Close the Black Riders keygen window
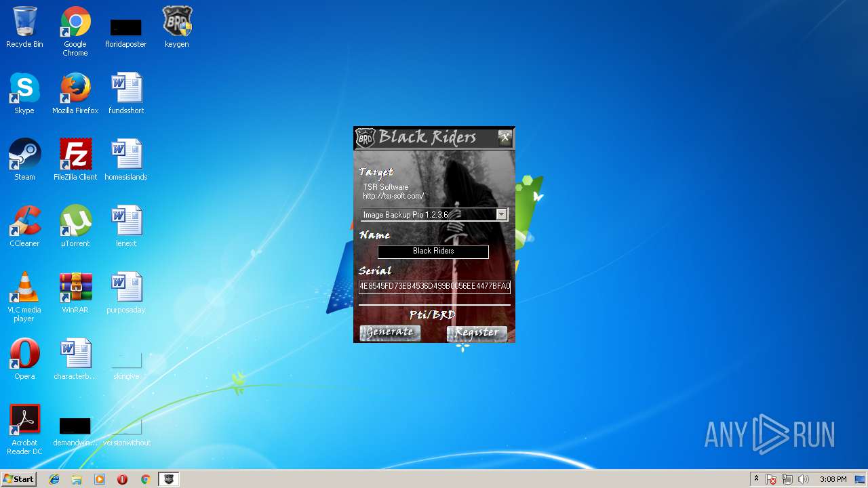The image size is (868, 488). point(505,138)
